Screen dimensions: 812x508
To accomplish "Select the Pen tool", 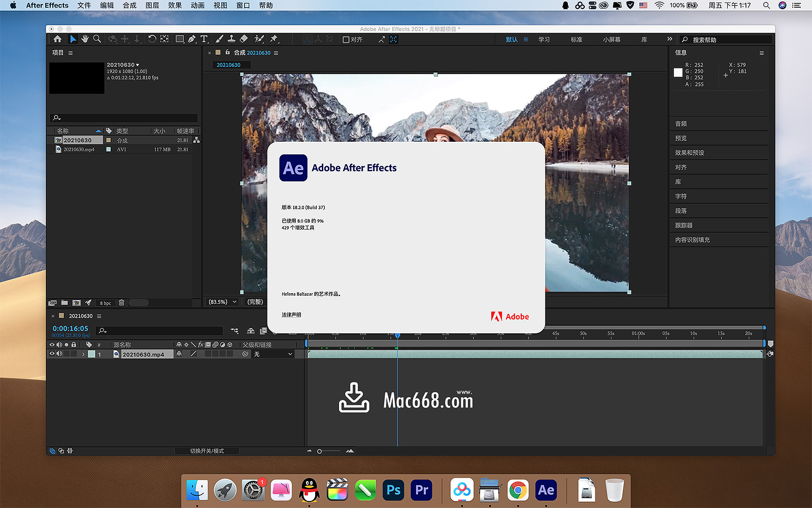I will (192, 39).
